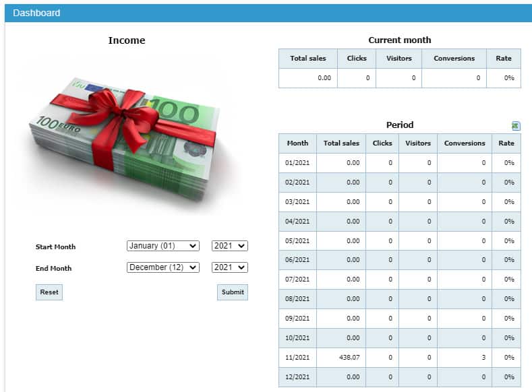Select the 01/2021 row month cell
Viewport: 532px width, 392px height.
(x=297, y=163)
